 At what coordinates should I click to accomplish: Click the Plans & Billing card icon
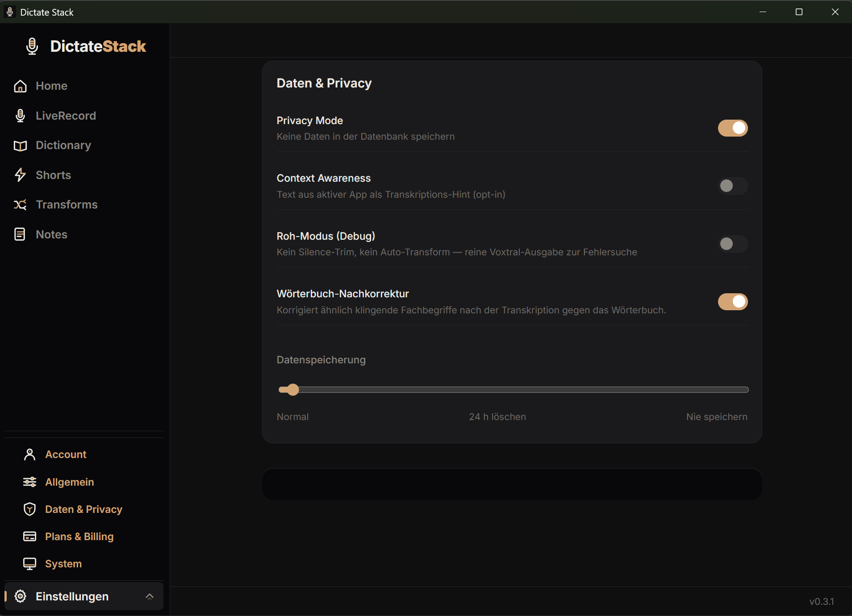(29, 537)
